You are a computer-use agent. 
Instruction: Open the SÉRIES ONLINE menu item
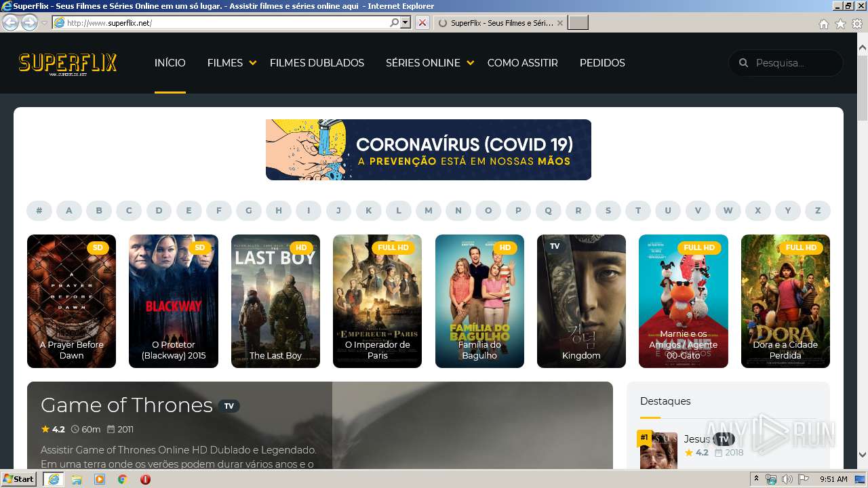point(423,63)
